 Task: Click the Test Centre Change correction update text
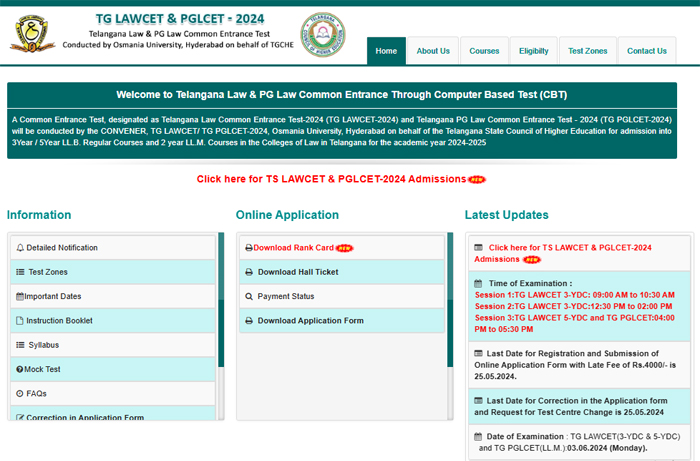pyautogui.click(x=571, y=407)
